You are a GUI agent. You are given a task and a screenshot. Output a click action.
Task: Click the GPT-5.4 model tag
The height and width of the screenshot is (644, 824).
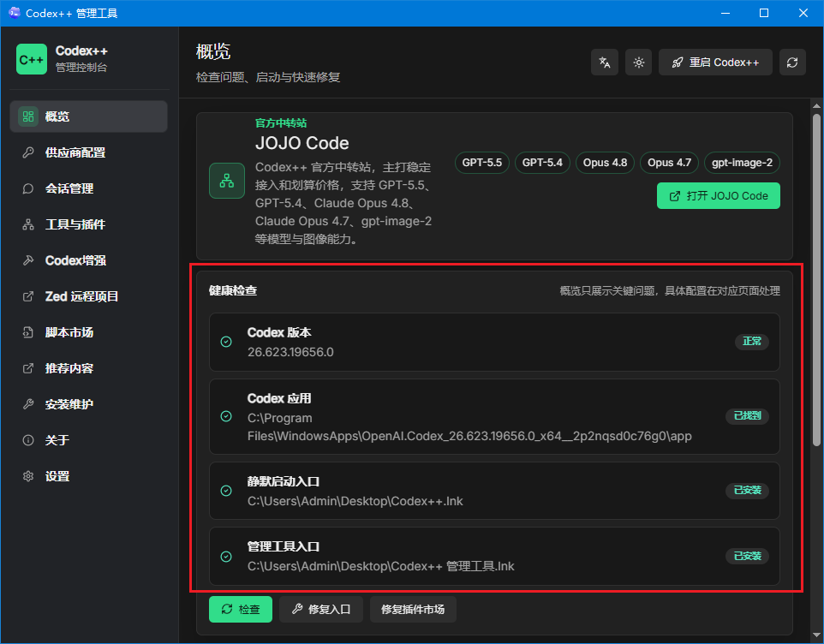pyautogui.click(x=542, y=163)
